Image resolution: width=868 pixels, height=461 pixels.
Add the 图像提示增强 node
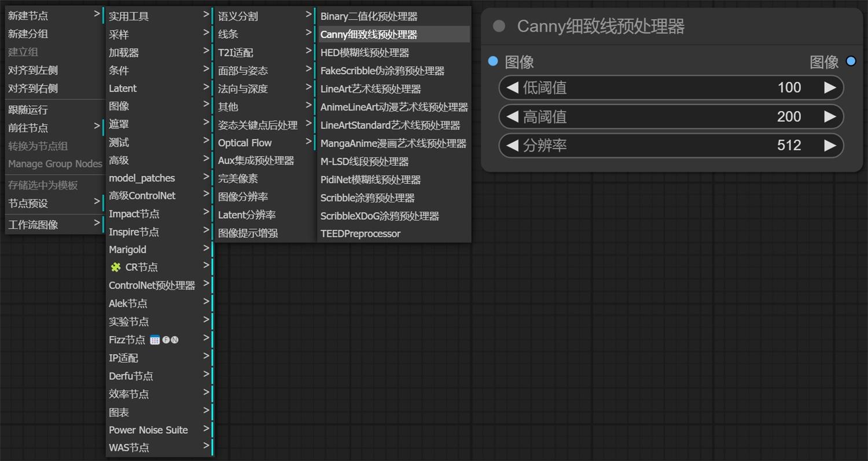click(264, 234)
